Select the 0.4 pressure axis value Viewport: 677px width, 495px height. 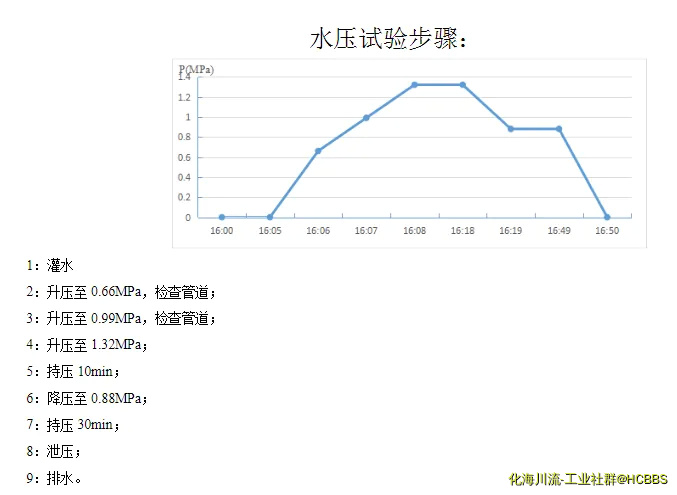(184, 178)
